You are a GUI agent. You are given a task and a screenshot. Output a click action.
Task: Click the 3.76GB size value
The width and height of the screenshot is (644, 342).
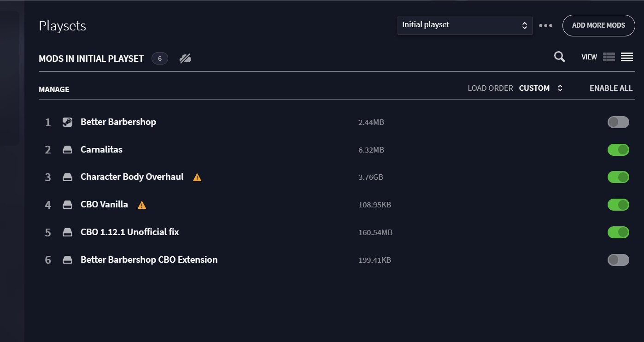[x=371, y=177]
